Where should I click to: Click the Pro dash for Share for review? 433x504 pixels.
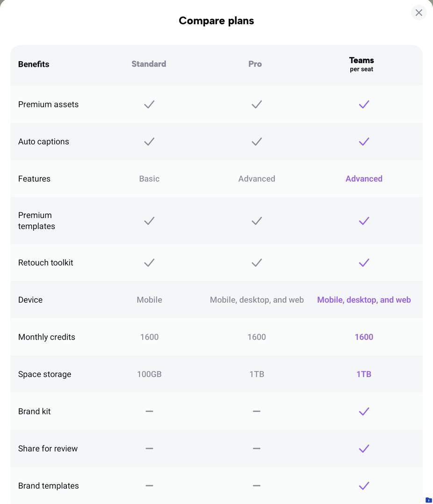tap(256, 448)
